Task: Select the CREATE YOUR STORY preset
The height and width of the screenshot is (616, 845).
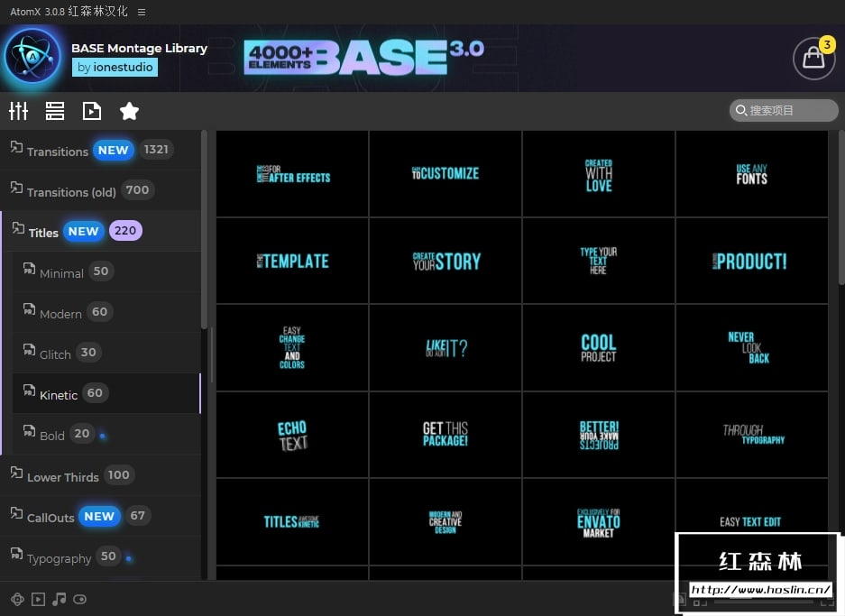Action: (445, 261)
